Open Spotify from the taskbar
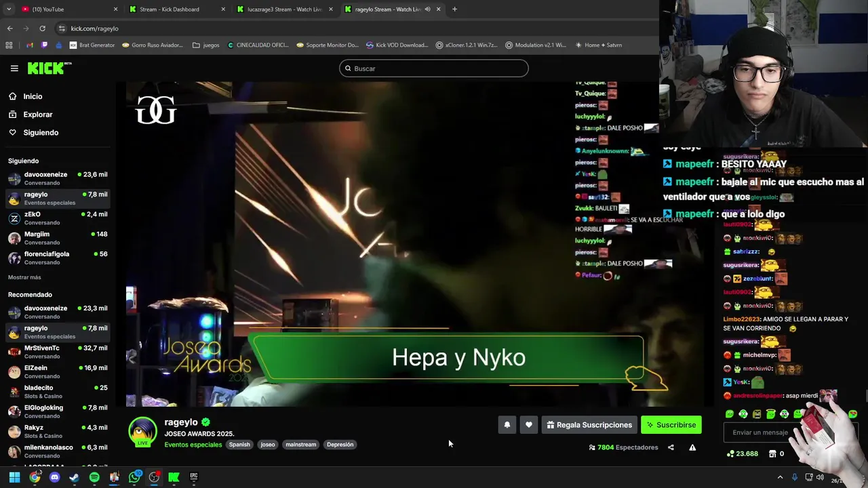This screenshot has width=868, height=488. (x=94, y=477)
